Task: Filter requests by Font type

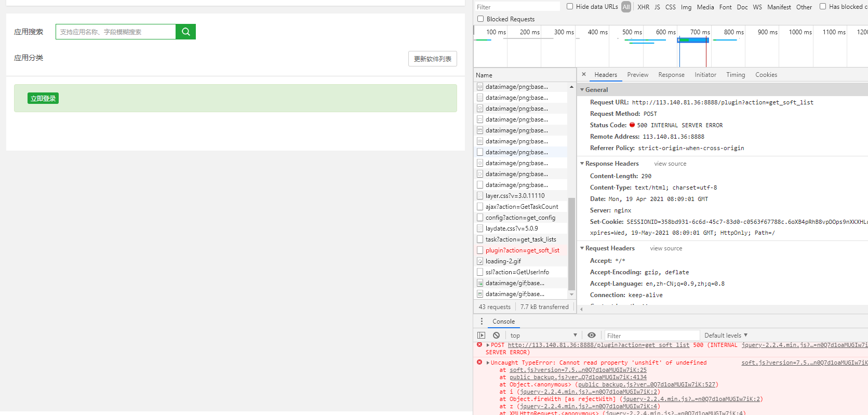Action: click(x=726, y=7)
